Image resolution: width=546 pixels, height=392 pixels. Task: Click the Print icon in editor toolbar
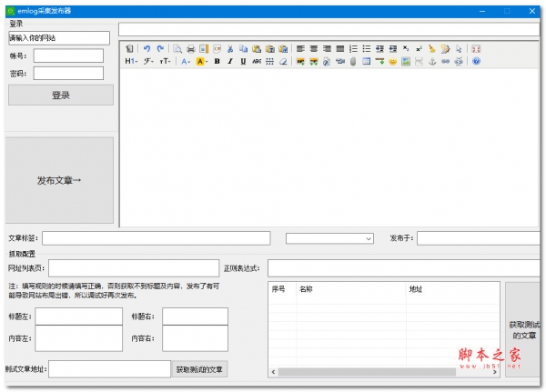tap(191, 48)
